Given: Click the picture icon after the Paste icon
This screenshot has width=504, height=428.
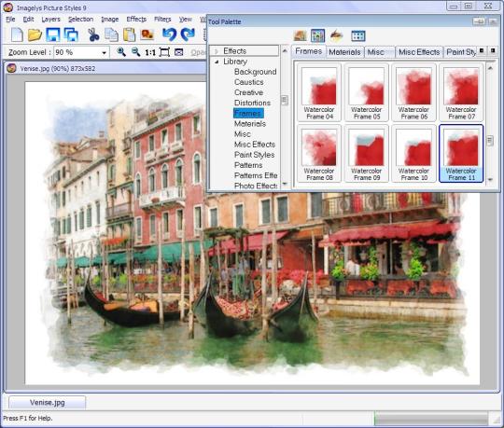Looking at the screenshot, I should coord(147,34).
